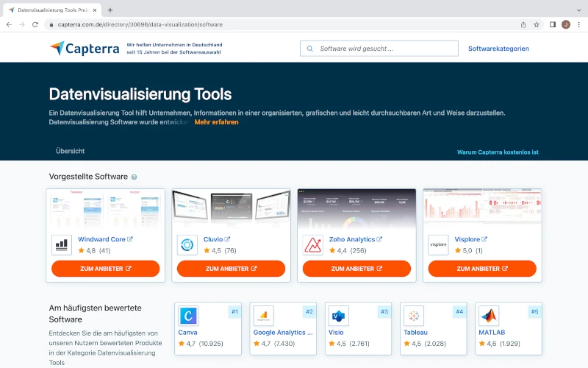The width and height of the screenshot is (588, 368).
Task: Click the Windward Core screenshot thumbnail
Action: [x=105, y=209]
